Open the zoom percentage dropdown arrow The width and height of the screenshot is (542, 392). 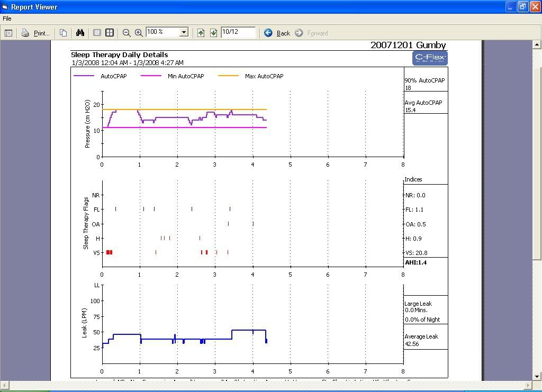[x=184, y=32]
